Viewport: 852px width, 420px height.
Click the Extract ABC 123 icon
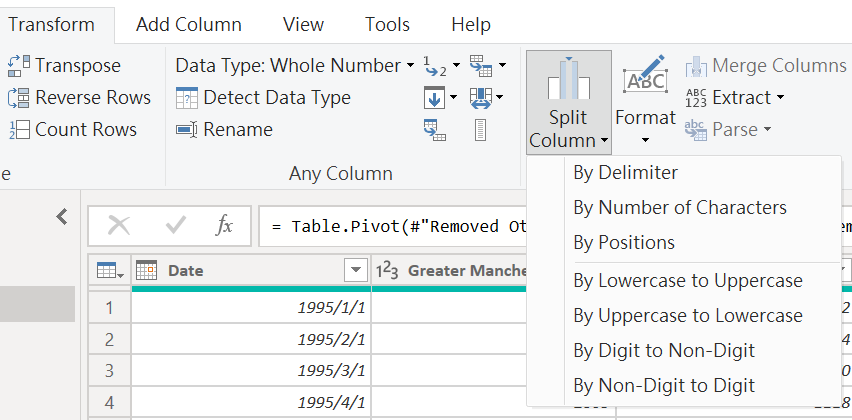[x=696, y=98]
